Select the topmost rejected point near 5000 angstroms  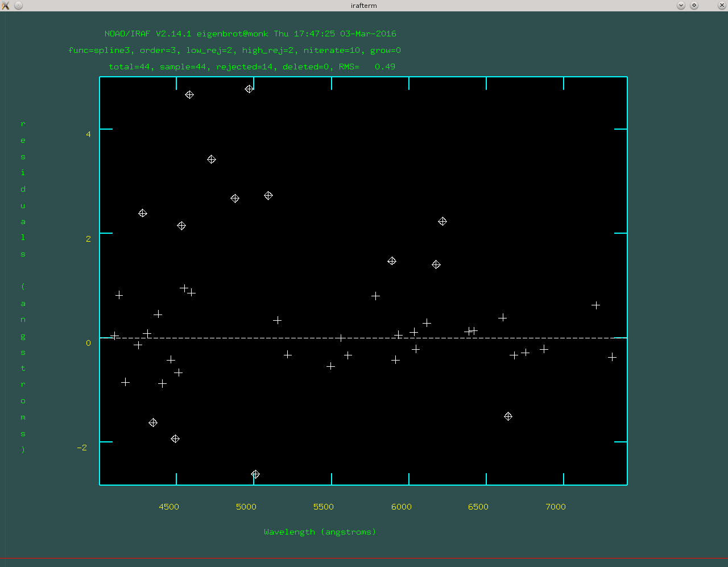[x=249, y=89]
